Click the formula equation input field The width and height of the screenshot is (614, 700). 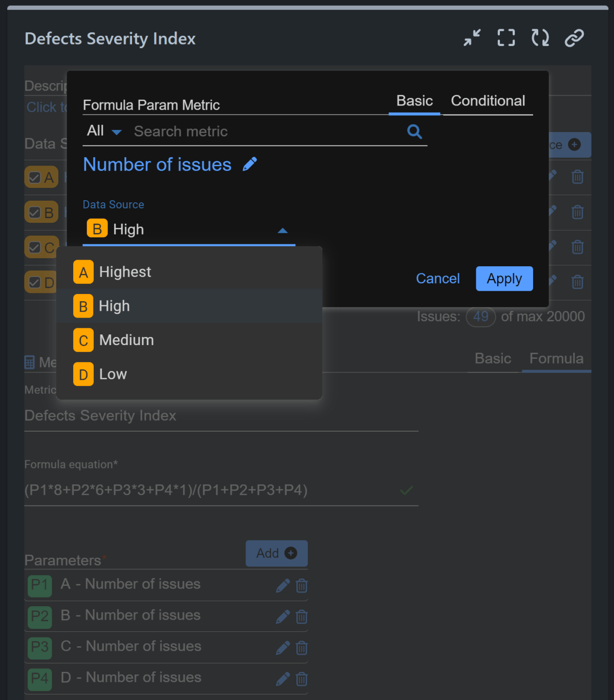pos(205,490)
